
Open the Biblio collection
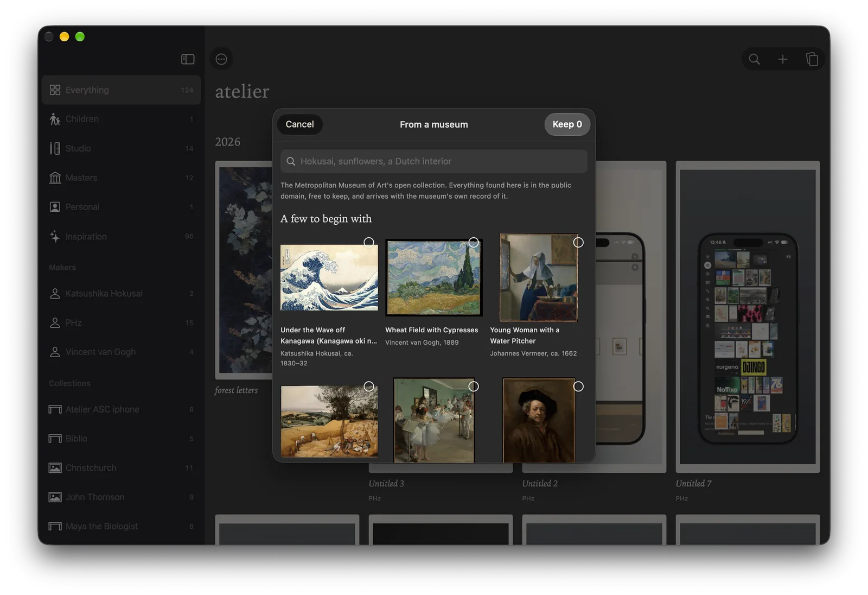coord(122,439)
